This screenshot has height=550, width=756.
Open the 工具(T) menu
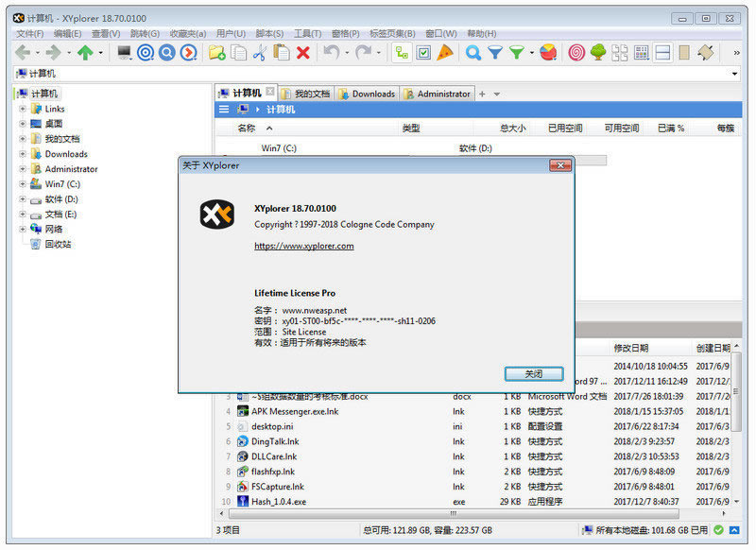(x=307, y=34)
